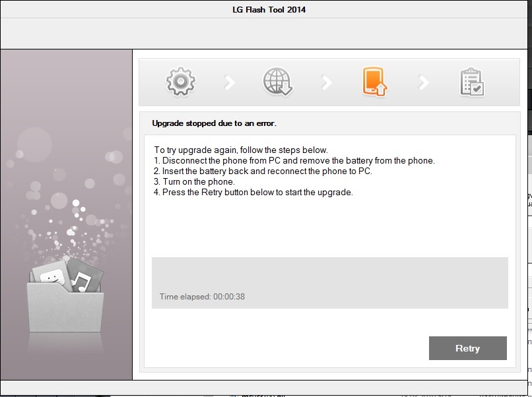Click the 'Upgrade stopped due to an error.' heading
Image resolution: width=532 pixels, height=397 pixels.
click(x=214, y=123)
